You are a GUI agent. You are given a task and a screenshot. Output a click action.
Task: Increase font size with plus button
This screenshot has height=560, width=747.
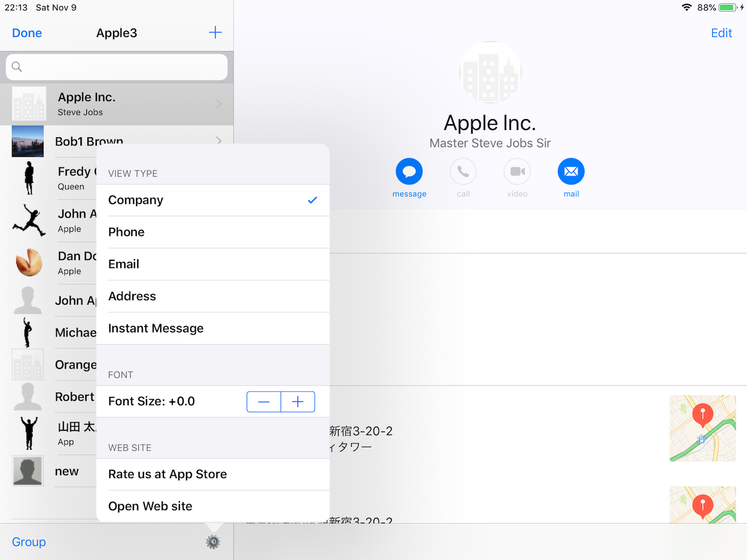[298, 401]
